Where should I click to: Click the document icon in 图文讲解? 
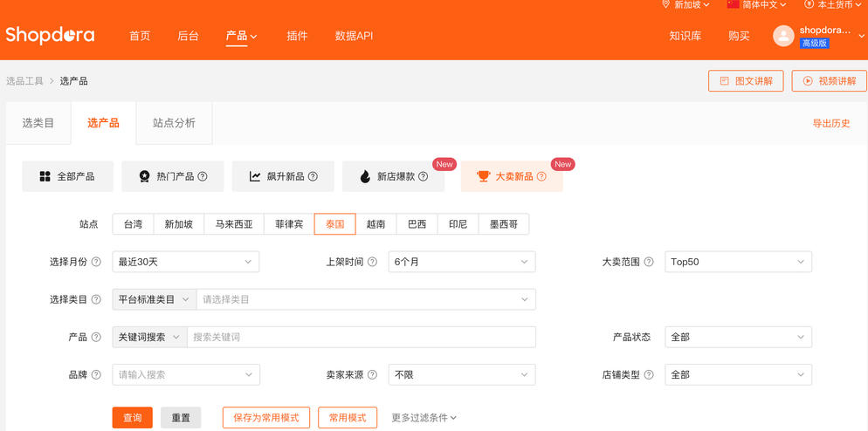pos(724,81)
